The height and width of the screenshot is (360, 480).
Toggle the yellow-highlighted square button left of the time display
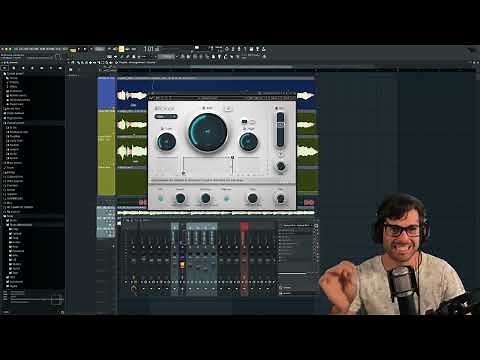coord(121,49)
